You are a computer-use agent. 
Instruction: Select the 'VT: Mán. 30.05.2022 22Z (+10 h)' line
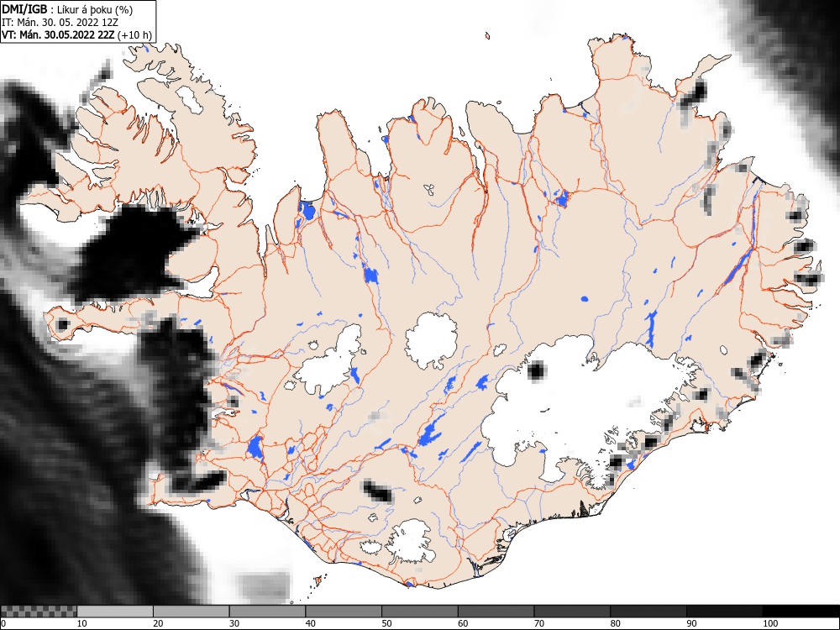77,35
